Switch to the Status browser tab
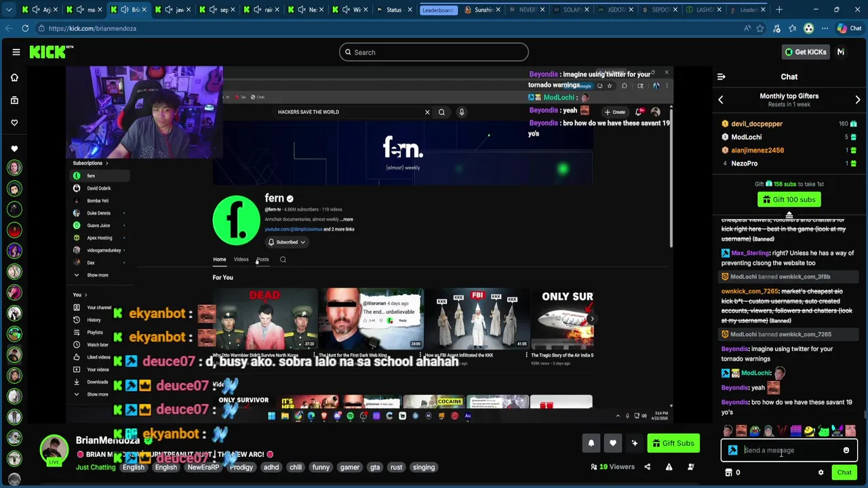The image size is (868, 488). pos(394,10)
